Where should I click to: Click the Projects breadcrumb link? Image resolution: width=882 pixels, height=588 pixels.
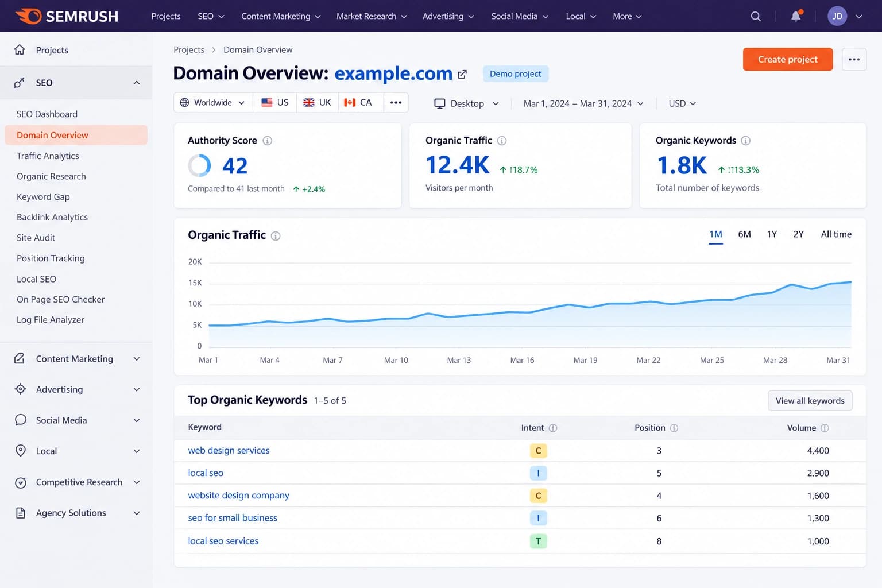pyautogui.click(x=189, y=50)
